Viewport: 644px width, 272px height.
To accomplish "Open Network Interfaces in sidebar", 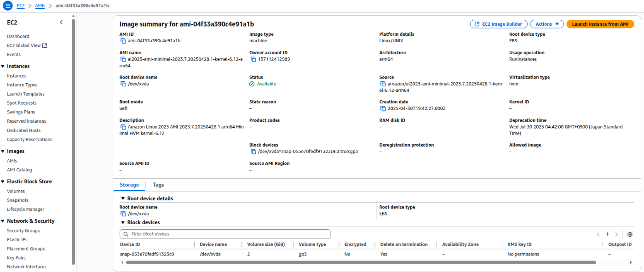I will pyautogui.click(x=27, y=267).
